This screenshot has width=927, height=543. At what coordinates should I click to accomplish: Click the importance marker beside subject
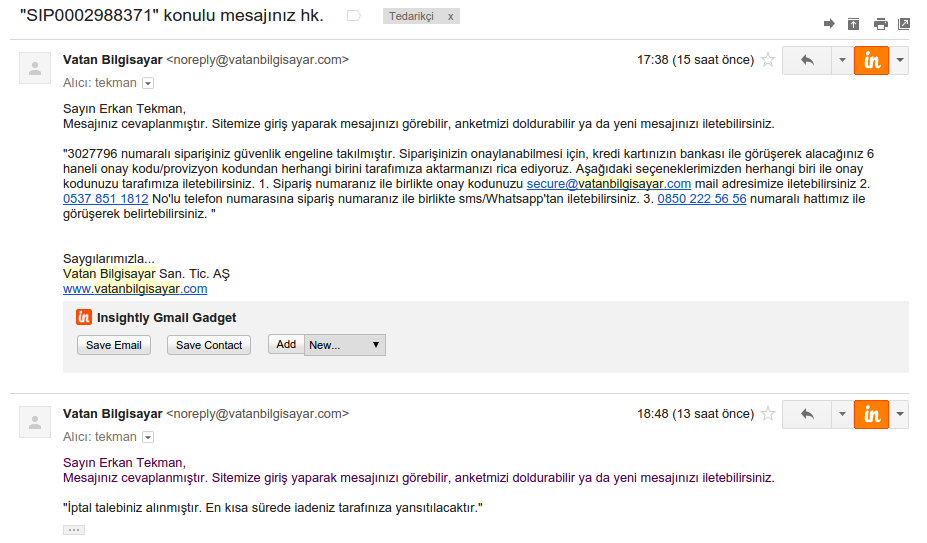(353, 16)
